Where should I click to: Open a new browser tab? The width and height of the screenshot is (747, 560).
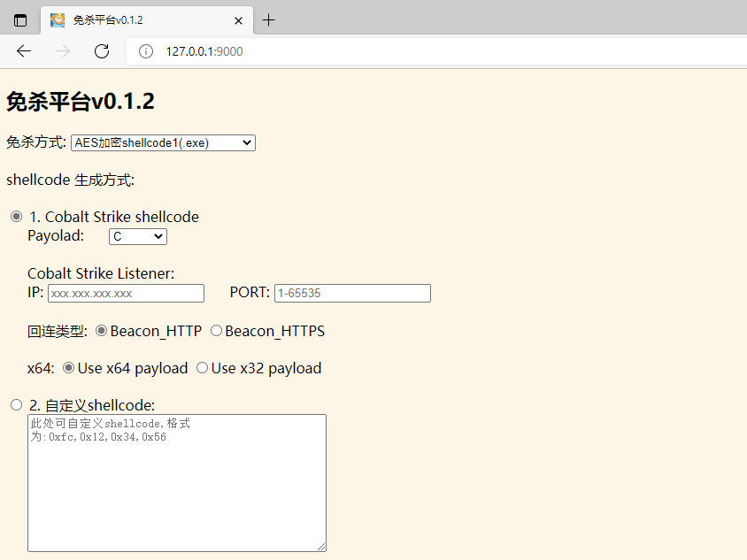coord(268,20)
